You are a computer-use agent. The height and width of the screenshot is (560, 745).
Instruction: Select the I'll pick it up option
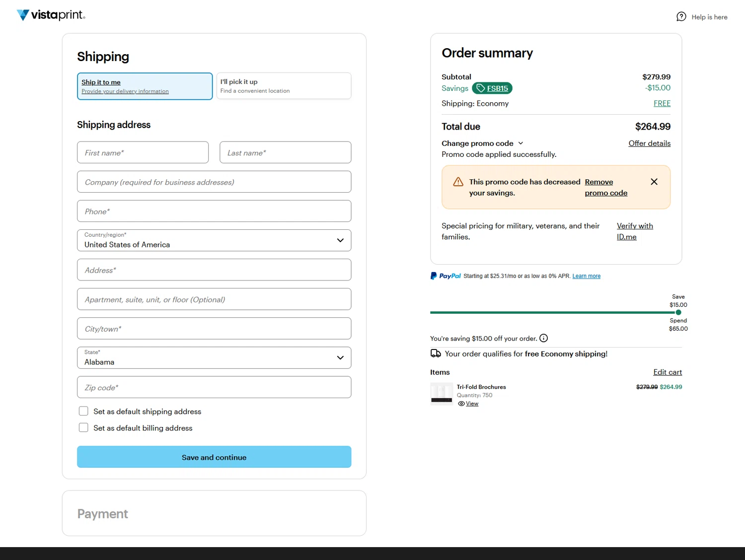[x=284, y=86]
